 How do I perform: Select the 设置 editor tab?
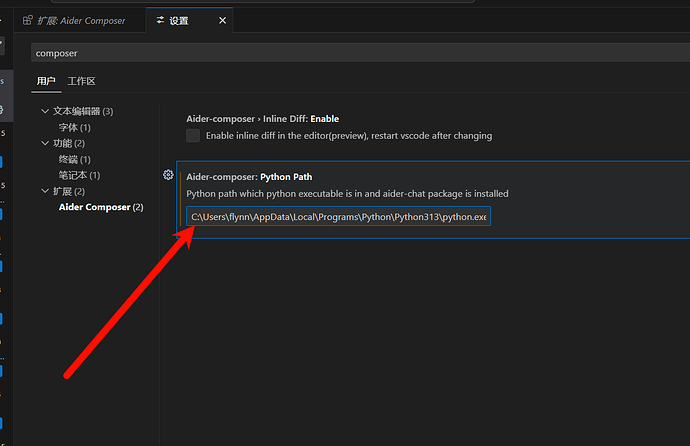(x=190, y=20)
